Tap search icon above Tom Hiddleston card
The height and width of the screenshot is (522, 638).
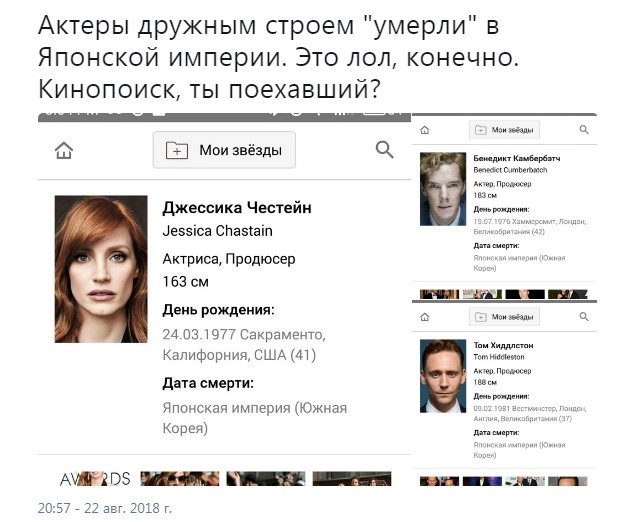point(584,317)
